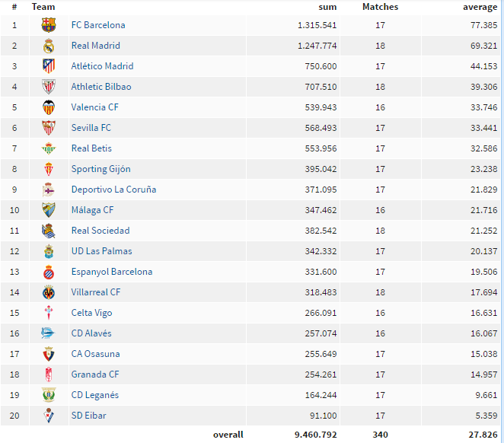Image resolution: width=504 pixels, height=443 pixels.
Task: Select the Málaga CF club crest
Action: click(49, 210)
